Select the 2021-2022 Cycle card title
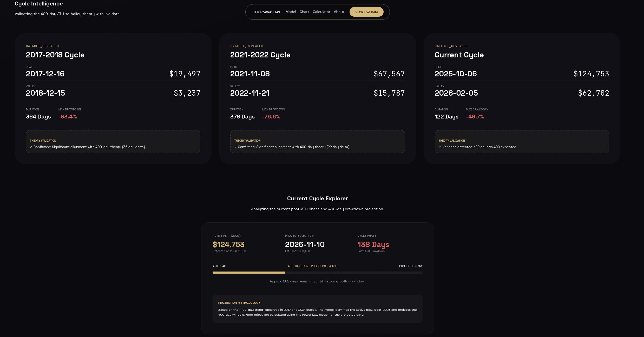This screenshot has height=337, width=644. [260, 55]
